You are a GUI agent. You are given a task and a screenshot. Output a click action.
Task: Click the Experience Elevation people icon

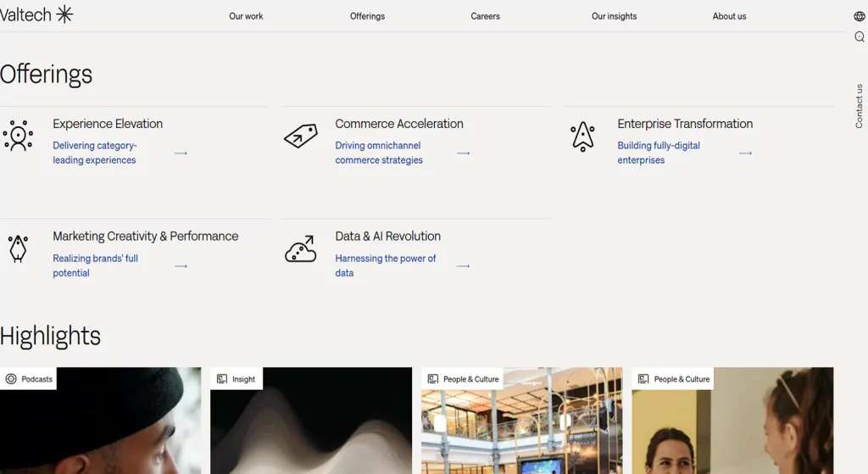pos(18,136)
